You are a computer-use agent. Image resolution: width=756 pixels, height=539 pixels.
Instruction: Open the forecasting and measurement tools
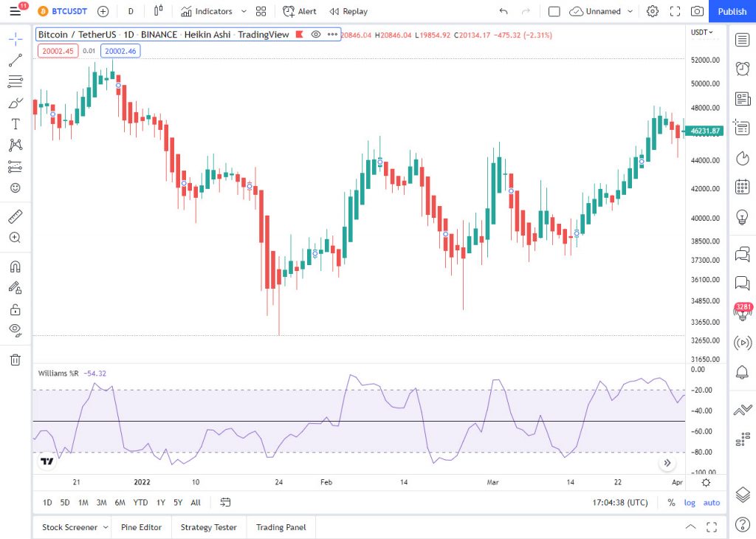16,167
